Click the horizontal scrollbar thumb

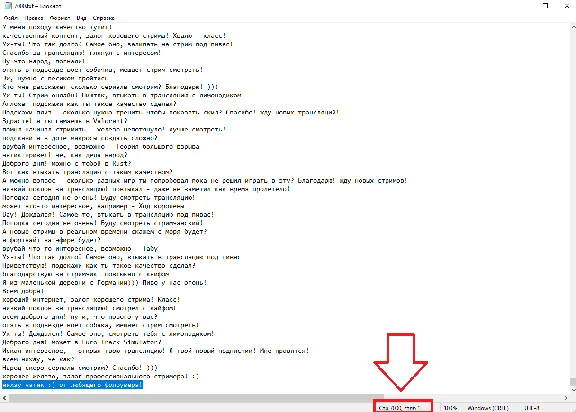point(197,398)
